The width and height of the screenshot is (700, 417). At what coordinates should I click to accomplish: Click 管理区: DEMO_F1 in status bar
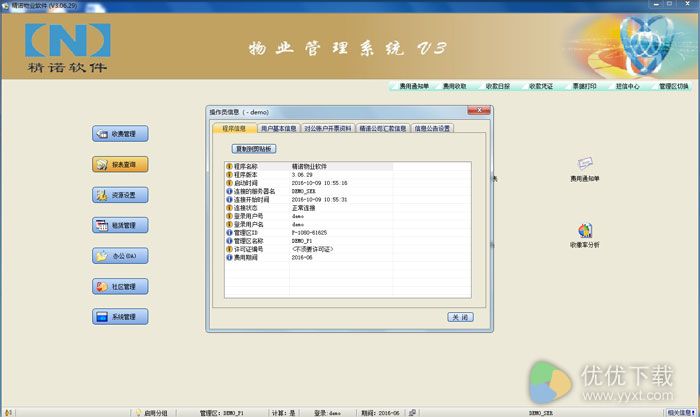(x=221, y=413)
